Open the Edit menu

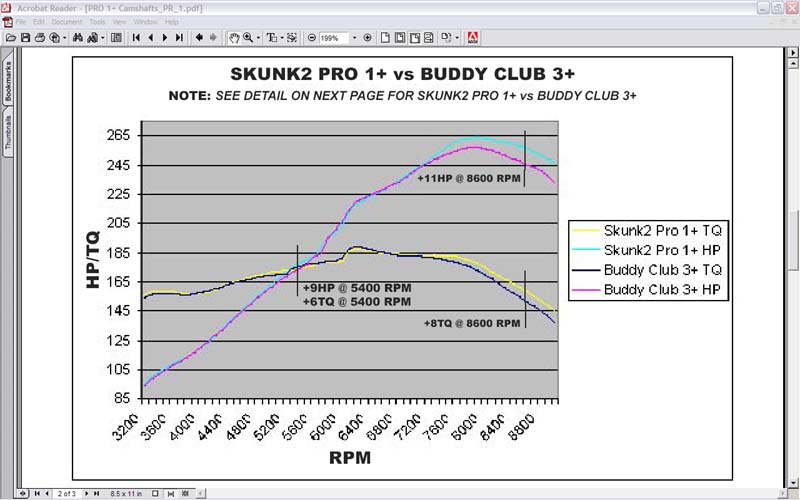click(x=39, y=22)
